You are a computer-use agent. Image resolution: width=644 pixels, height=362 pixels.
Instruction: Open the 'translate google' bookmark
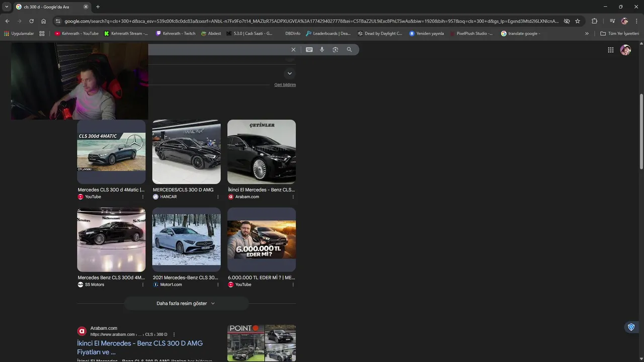pos(521,33)
